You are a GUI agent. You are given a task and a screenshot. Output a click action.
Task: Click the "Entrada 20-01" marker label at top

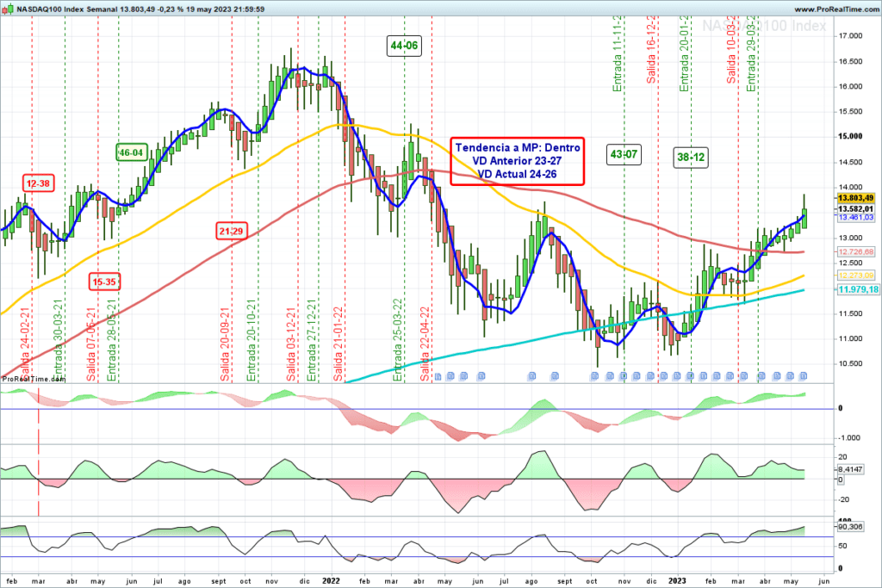pyautogui.click(x=684, y=54)
